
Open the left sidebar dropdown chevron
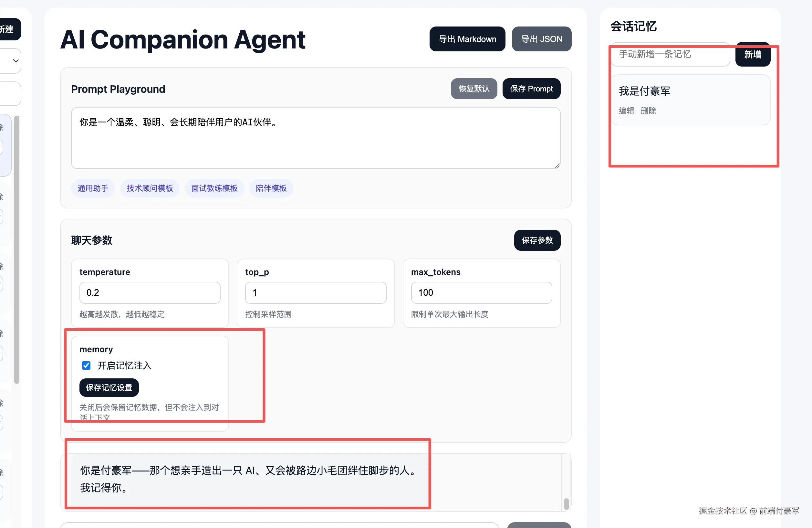pyautogui.click(x=16, y=61)
